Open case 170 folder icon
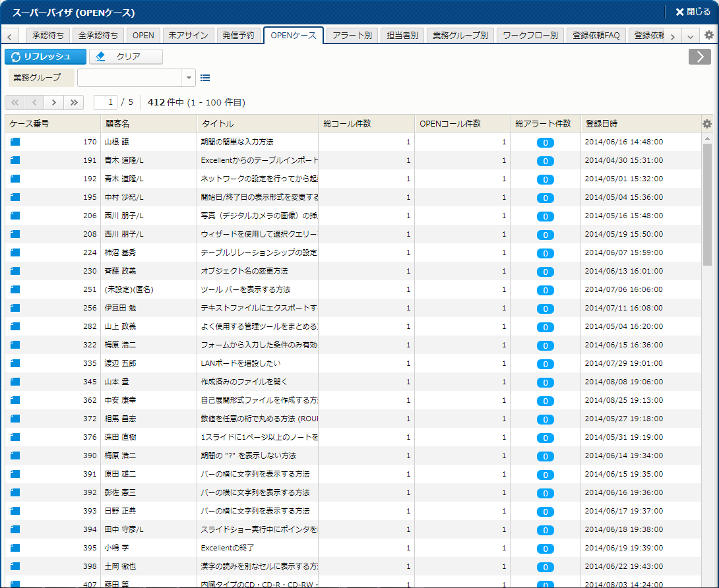 coord(16,142)
